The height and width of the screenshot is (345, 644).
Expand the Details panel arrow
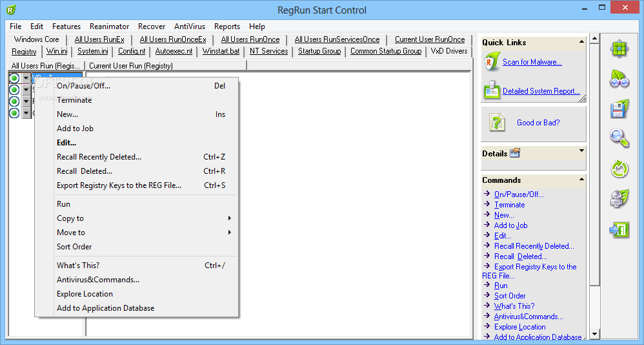(x=581, y=151)
